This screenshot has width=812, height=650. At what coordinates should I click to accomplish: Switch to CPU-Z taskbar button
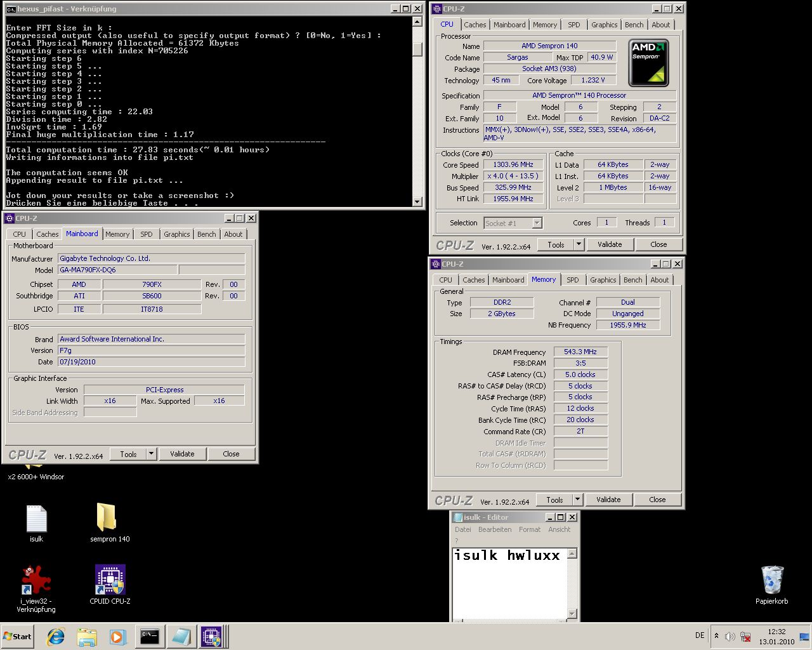pyautogui.click(x=212, y=637)
